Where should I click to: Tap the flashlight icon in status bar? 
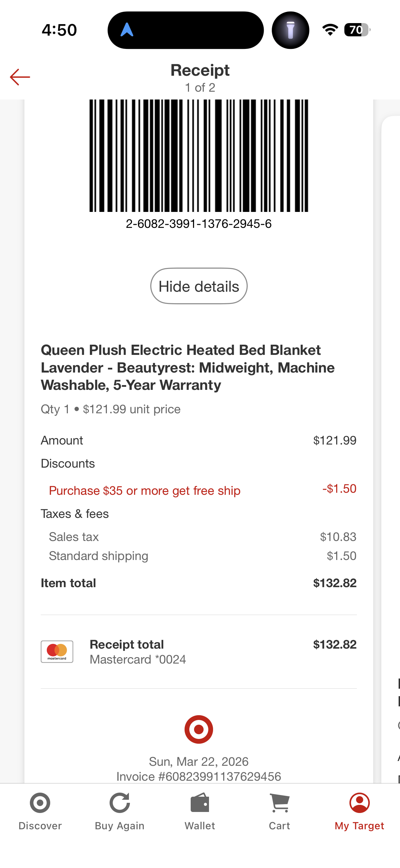point(290,30)
